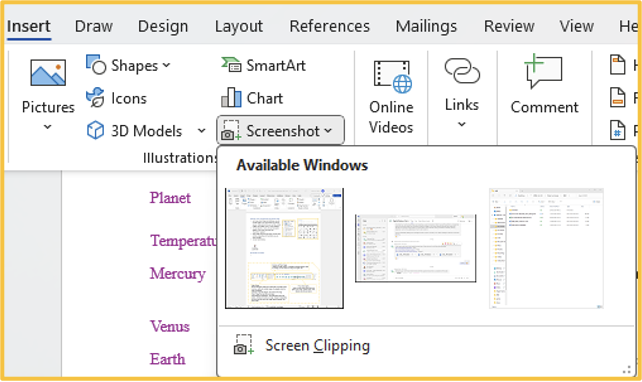642x382 pixels.
Task: Click the word Venus in document
Action: point(170,327)
